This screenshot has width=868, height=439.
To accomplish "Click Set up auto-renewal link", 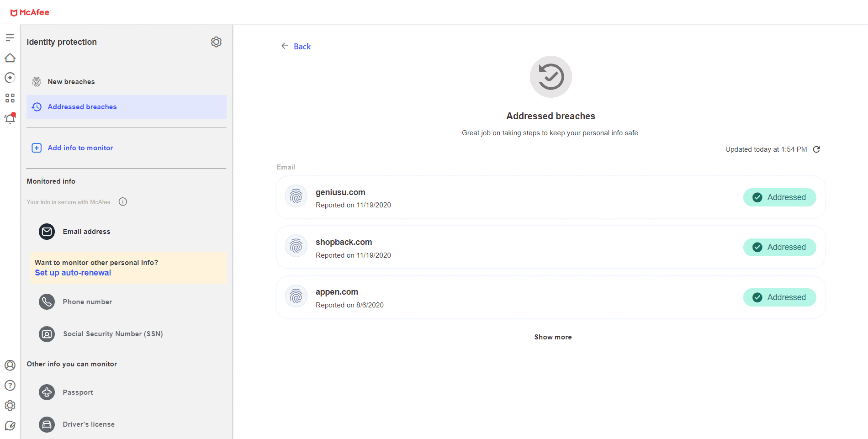I will [73, 273].
